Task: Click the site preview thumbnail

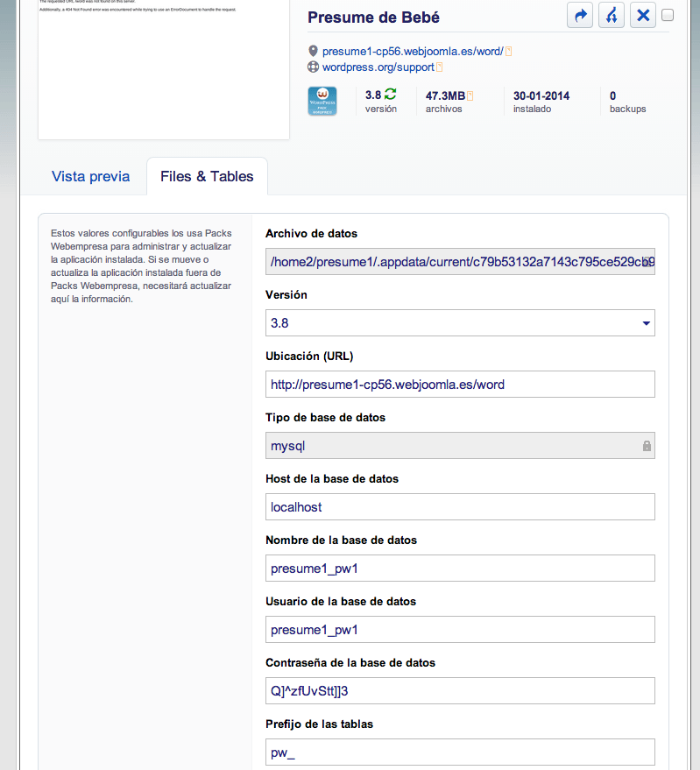Action: [164, 69]
